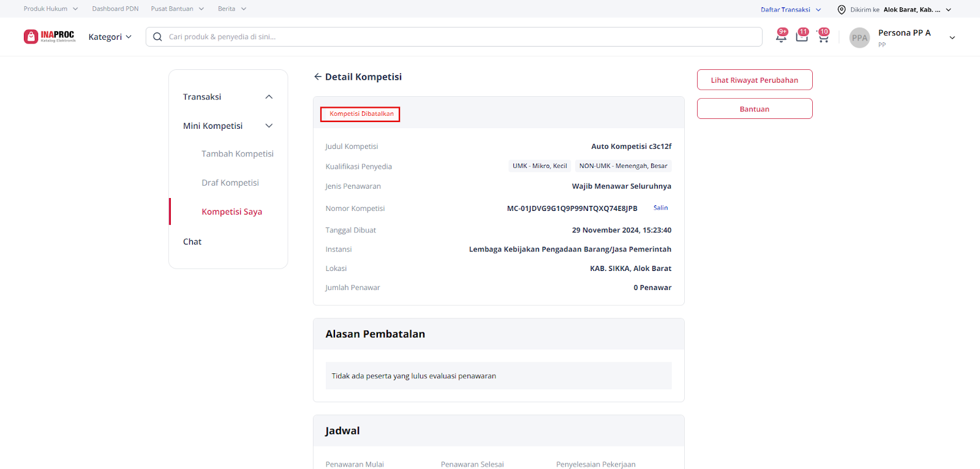Expand the Daftar Transaksi dropdown
The width and height of the screenshot is (980, 469).
click(x=790, y=10)
